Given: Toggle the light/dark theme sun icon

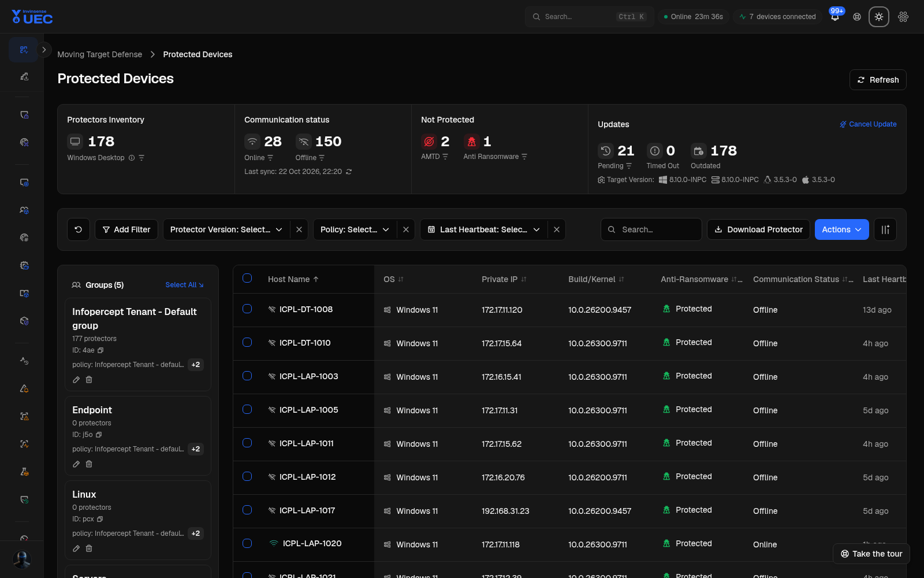Looking at the screenshot, I should (x=879, y=17).
